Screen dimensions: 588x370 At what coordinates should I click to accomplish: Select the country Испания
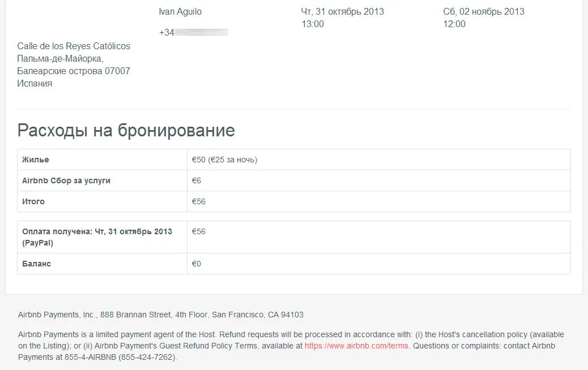35,83
